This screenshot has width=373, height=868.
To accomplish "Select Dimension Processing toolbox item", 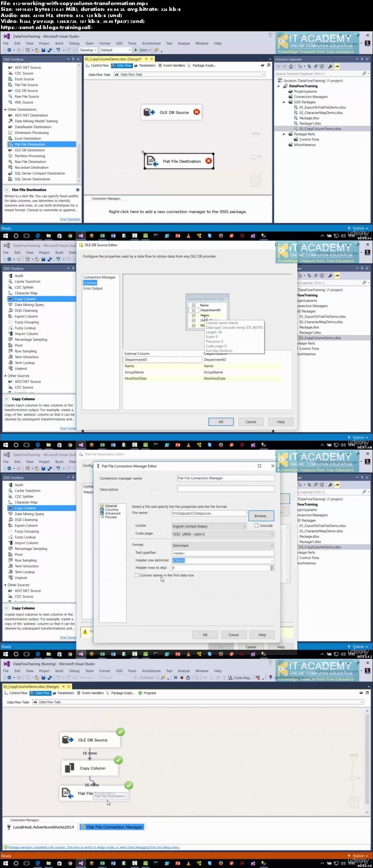I will [x=31, y=133].
